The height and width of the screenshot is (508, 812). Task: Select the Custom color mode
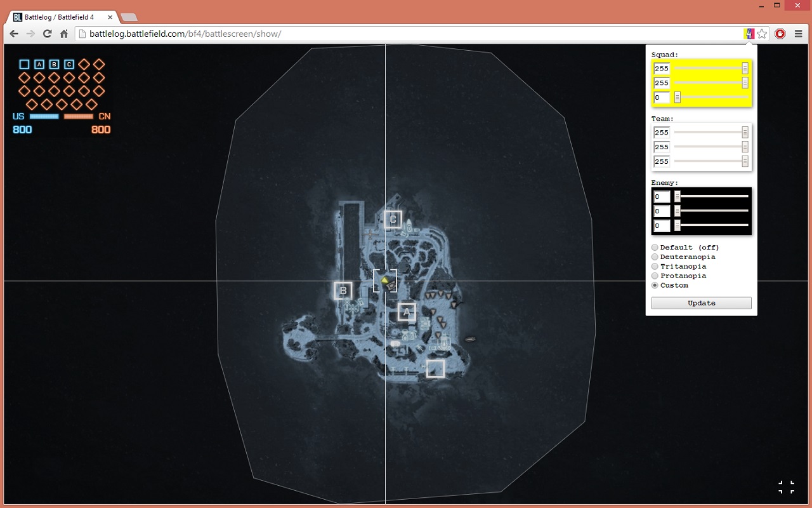tap(655, 286)
